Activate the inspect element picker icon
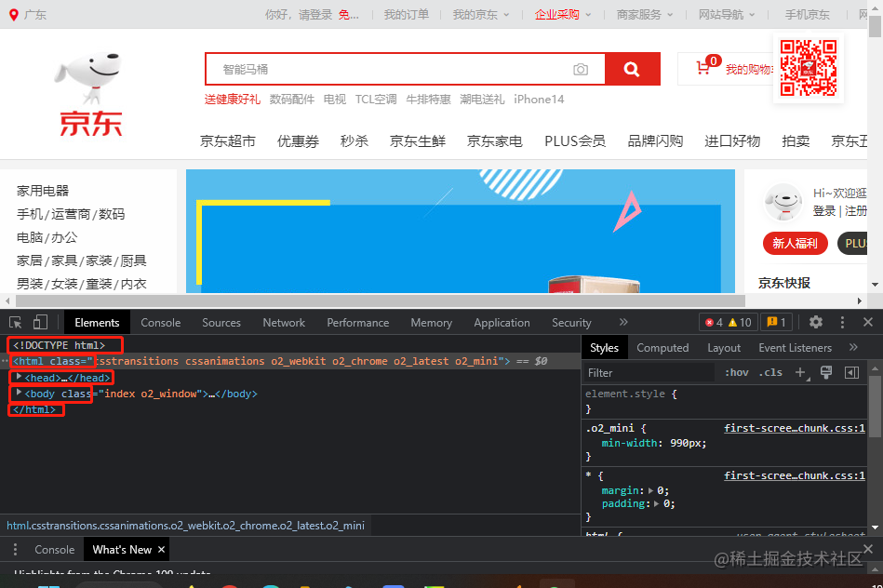The height and width of the screenshot is (588, 883). (x=16, y=323)
